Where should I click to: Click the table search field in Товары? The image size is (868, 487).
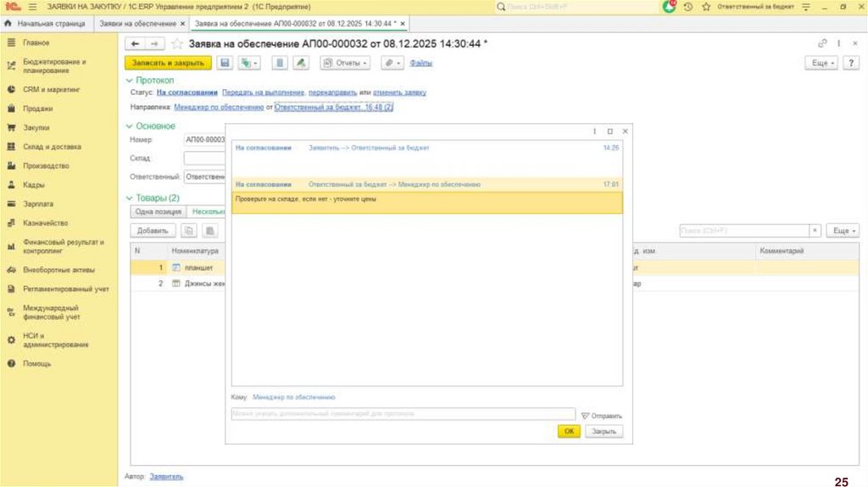744,231
